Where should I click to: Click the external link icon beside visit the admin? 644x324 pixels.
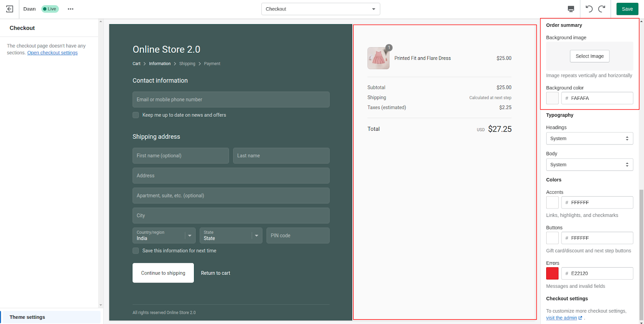(580, 318)
